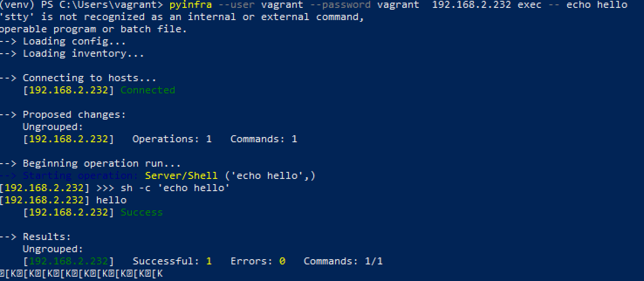
Task: Click the hello output line
Action: (x=63, y=200)
